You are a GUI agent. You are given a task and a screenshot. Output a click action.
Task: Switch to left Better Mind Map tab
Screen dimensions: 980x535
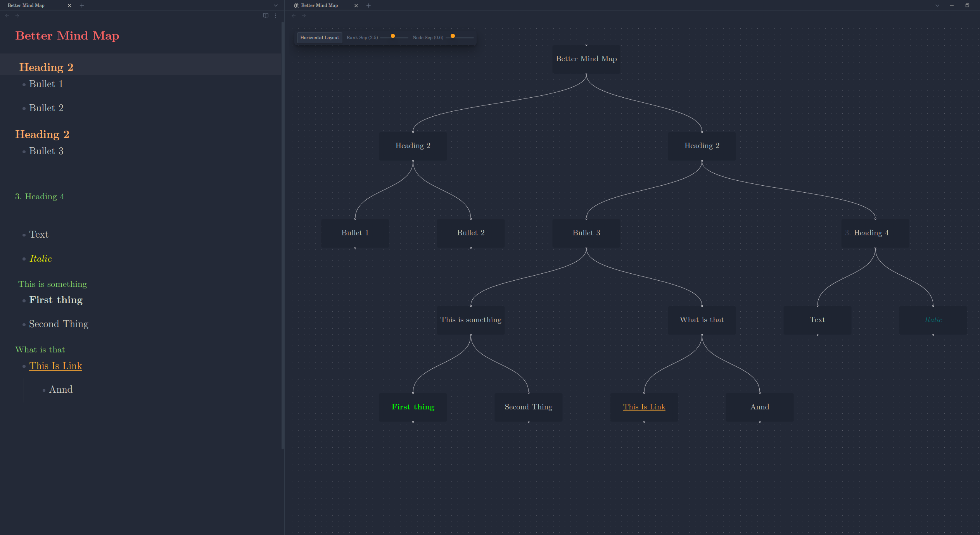point(26,5)
